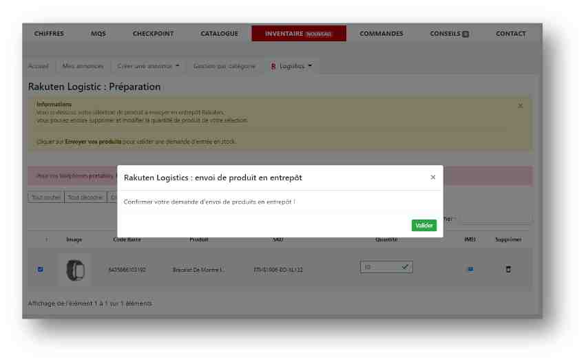Open Mes annonces
This screenshot has width=588, height=364.
click(x=83, y=66)
